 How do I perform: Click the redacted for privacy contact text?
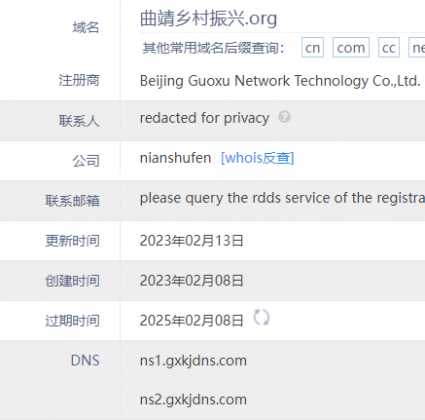click(204, 118)
